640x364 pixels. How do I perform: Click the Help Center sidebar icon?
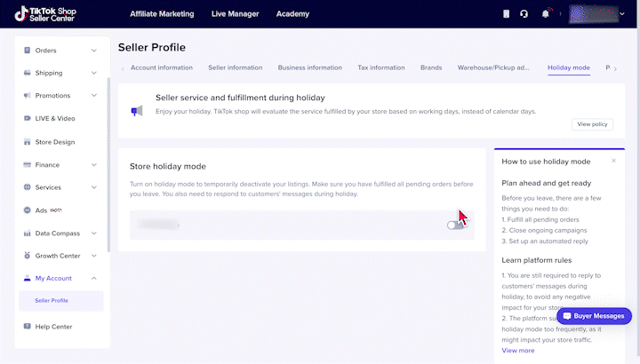[28, 327]
